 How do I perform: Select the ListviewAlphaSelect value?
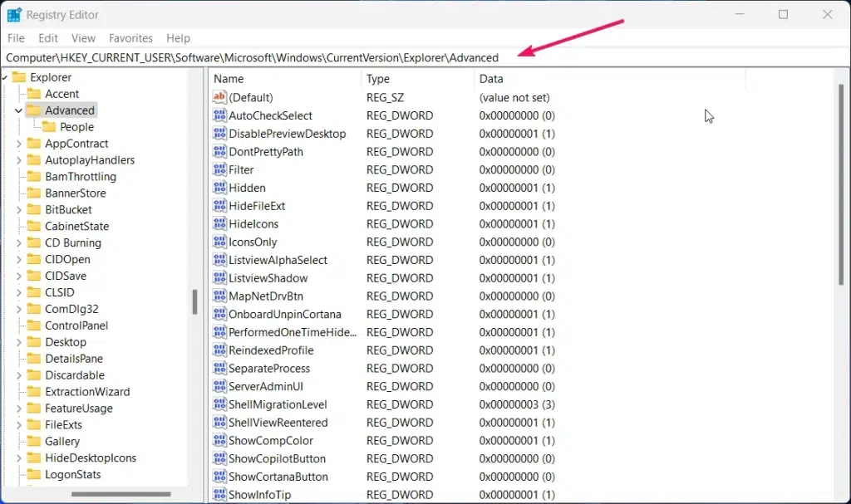278,260
